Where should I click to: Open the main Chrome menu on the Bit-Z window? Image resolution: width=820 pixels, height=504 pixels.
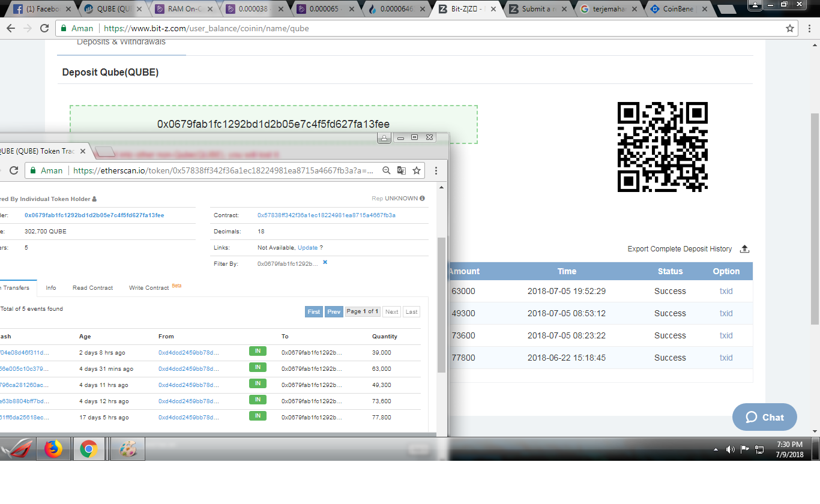(x=809, y=28)
